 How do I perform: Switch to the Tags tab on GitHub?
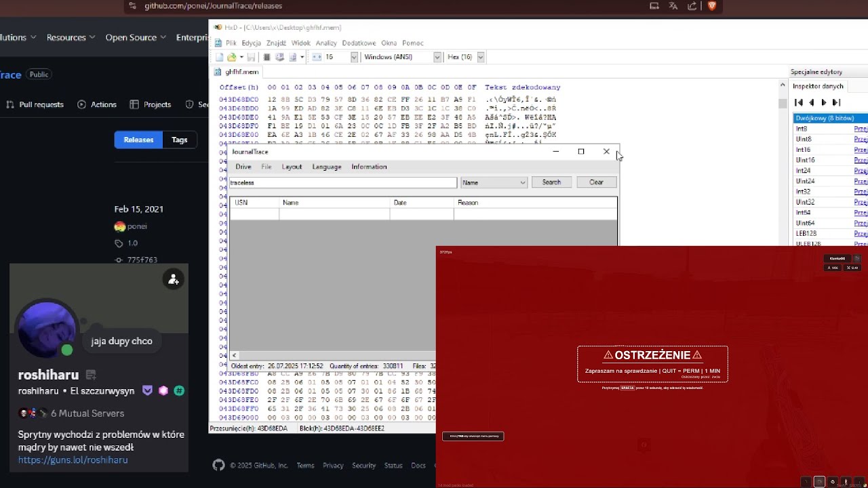point(180,140)
